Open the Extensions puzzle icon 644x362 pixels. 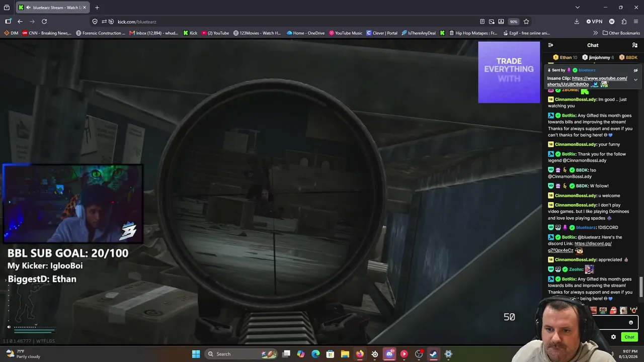pos(624,22)
